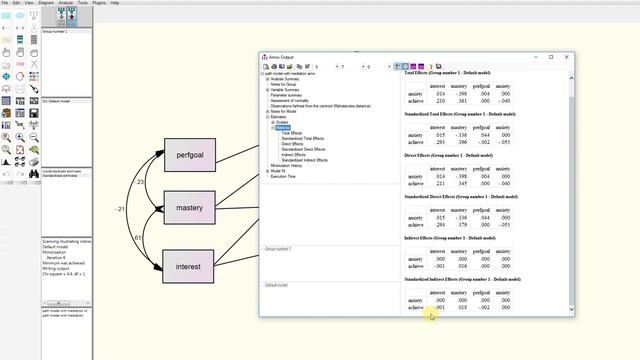The height and width of the screenshot is (360, 640).
Task: Select Standardized estimates in parameter formats panel
Action: [60, 176]
